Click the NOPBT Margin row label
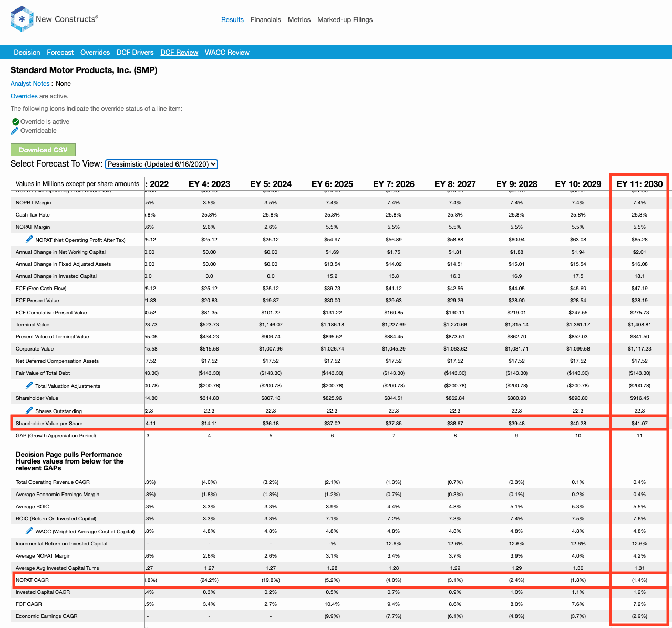Viewport: 672px width, 628px height. click(x=34, y=203)
